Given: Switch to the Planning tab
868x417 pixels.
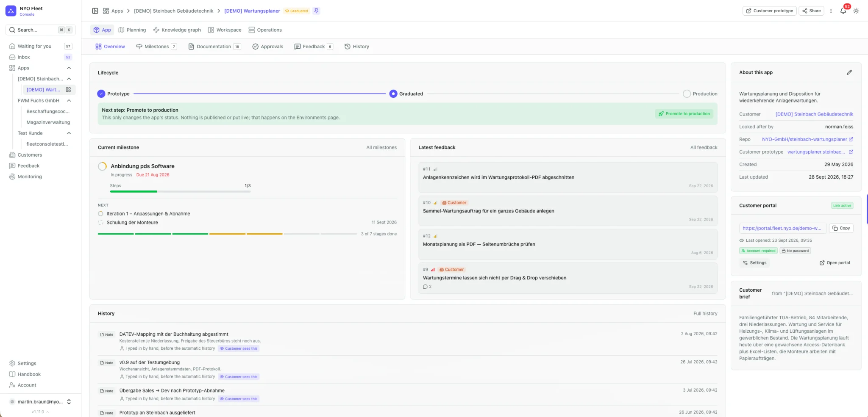Looking at the screenshot, I should 132,30.
